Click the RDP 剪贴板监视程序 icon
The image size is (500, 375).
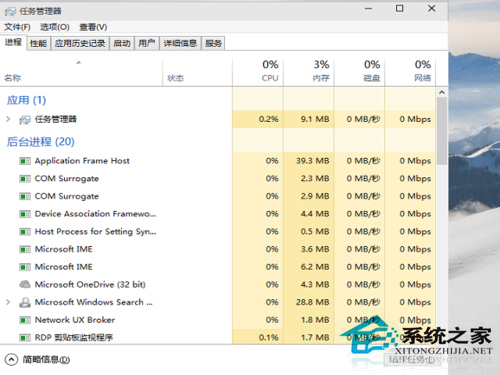pos(25,338)
